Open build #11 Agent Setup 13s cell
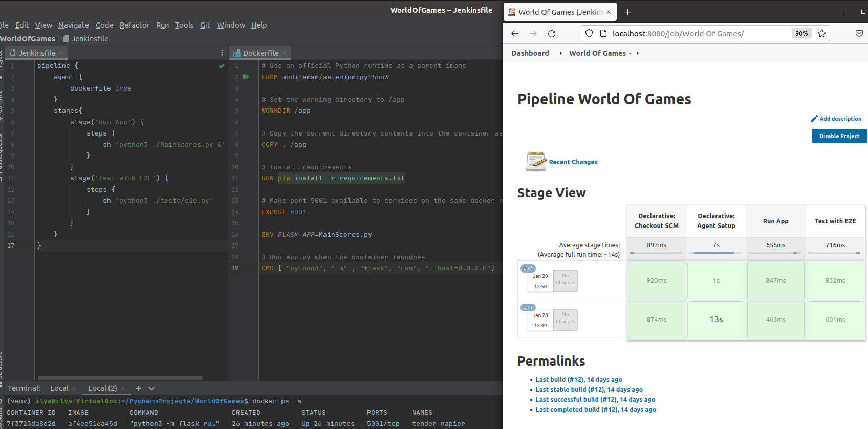 (x=716, y=320)
